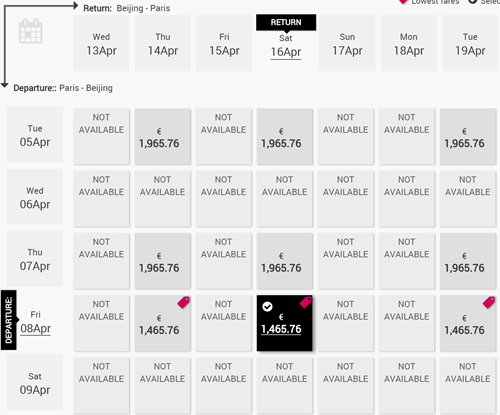Open the calendar icon near Return
This screenshot has height=415, width=500.
[x=31, y=31]
